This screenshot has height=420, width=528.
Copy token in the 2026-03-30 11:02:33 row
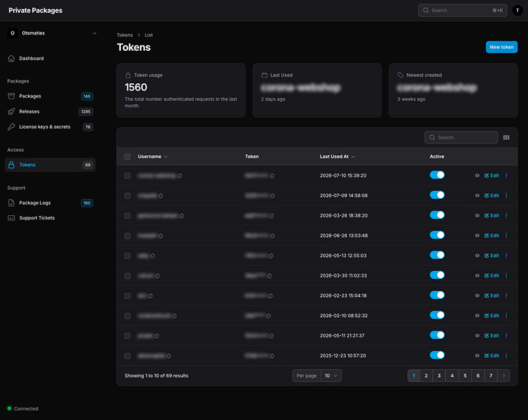click(x=269, y=276)
